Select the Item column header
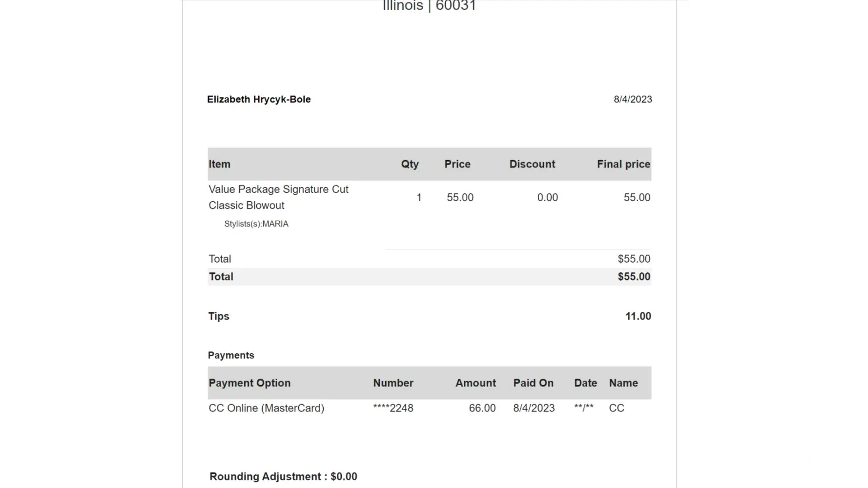 coord(219,164)
